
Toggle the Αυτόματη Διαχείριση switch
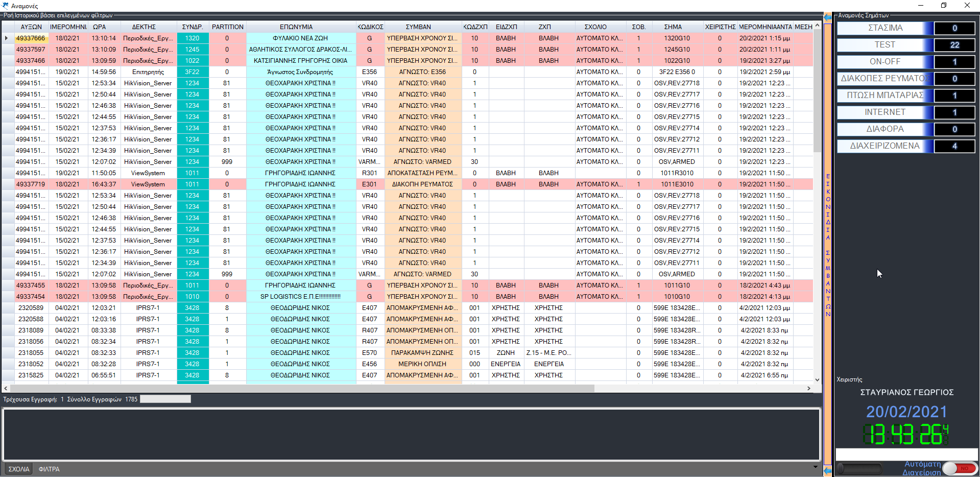pyautogui.click(x=959, y=468)
